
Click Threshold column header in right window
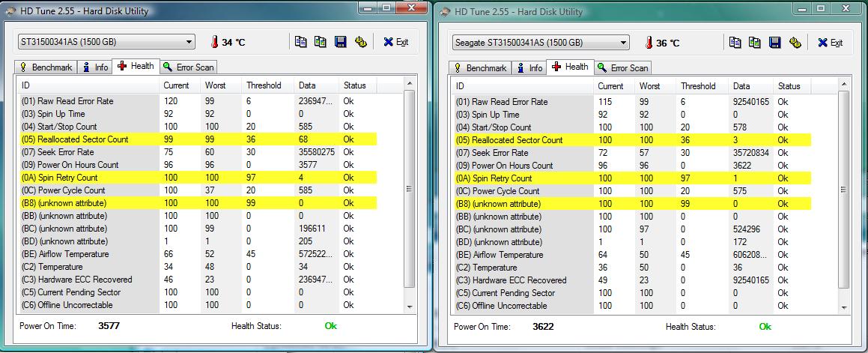pos(698,86)
